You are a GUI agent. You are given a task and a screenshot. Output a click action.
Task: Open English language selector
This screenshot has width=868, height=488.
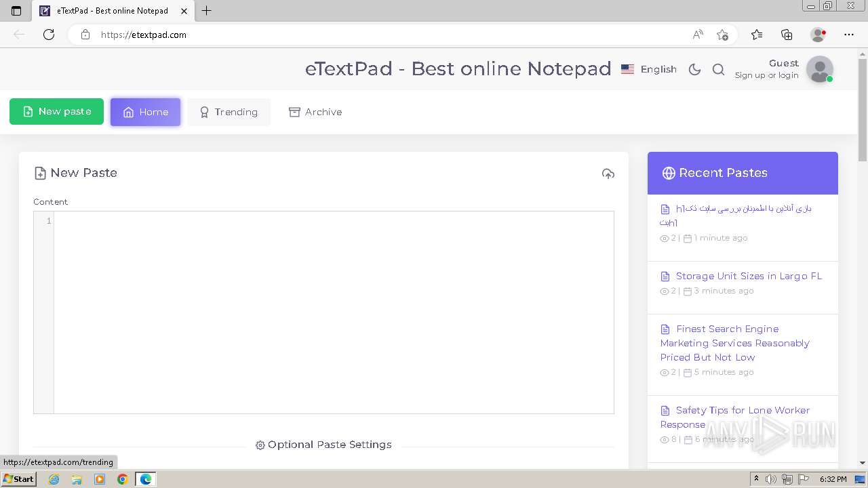(x=649, y=69)
